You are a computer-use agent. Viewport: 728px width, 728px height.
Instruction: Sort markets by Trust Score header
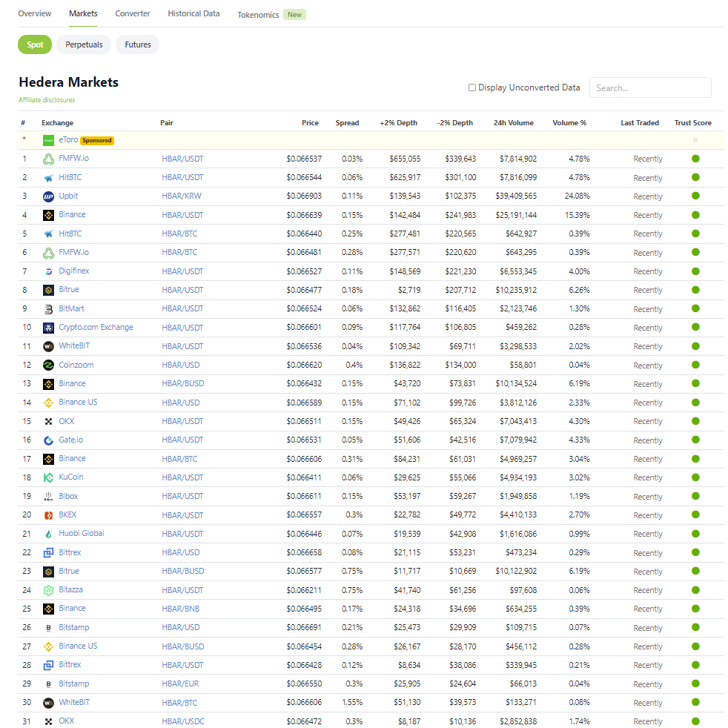coord(692,123)
